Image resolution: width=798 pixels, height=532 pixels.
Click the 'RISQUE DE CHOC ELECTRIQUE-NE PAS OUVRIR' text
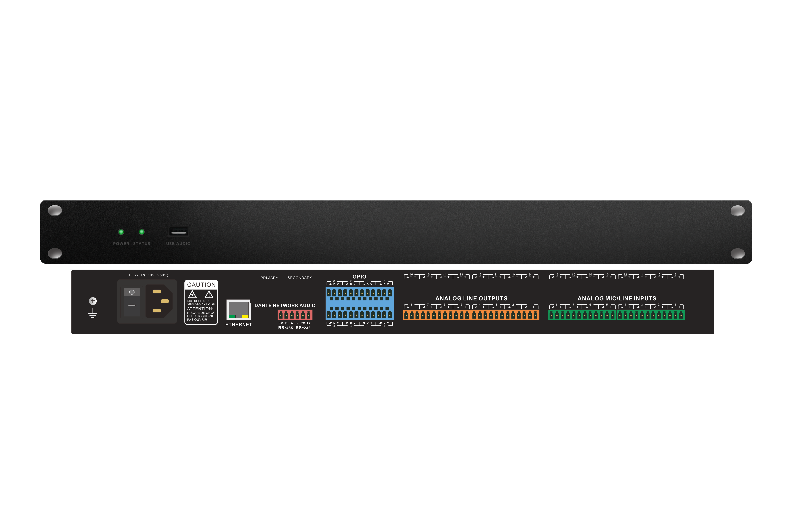(201, 316)
